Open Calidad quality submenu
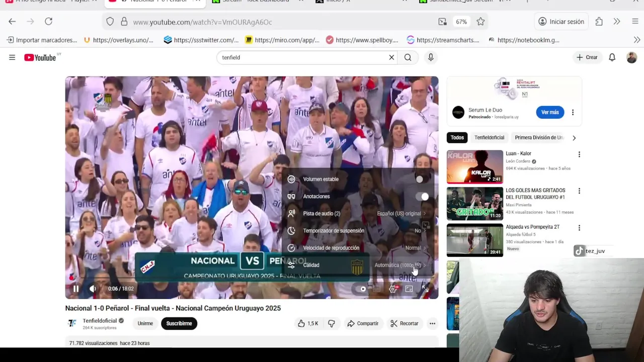Screen dimensions: 644x362 (x=357, y=265)
